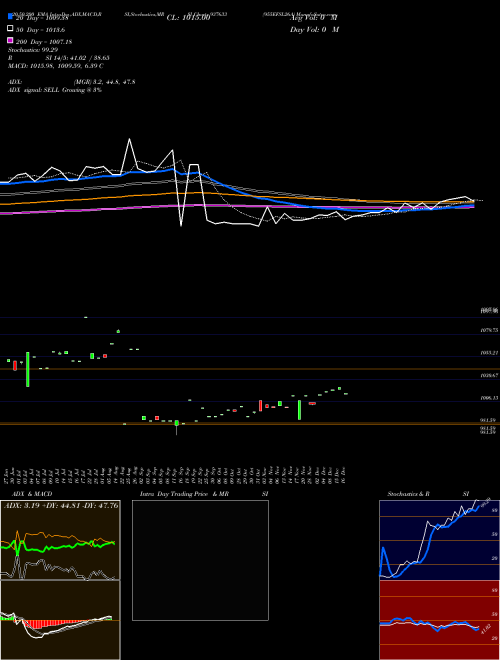Open the ADX & MACD panel title
The width and height of the screenshot is (500, 660).
[x=32, y=494]
